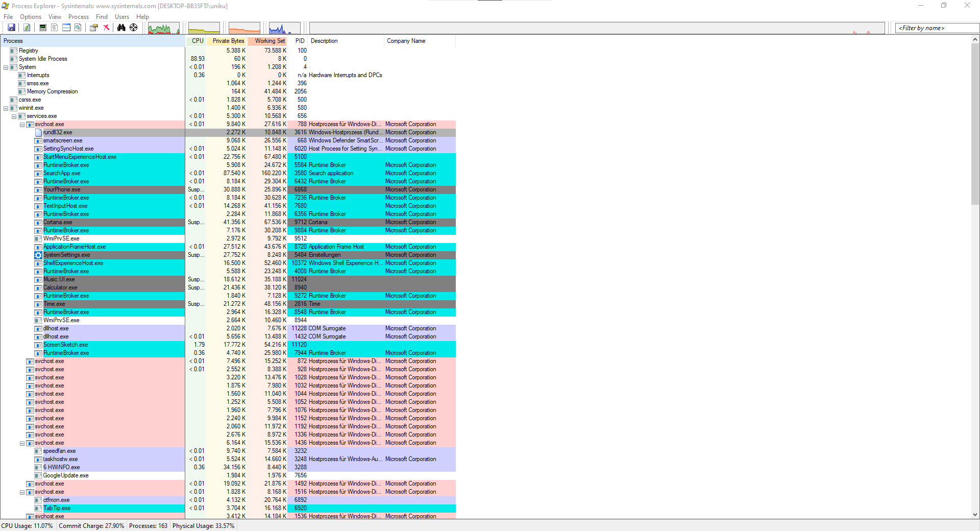Open System Information via the monitor toolbar icon

(x=43, y=28)
